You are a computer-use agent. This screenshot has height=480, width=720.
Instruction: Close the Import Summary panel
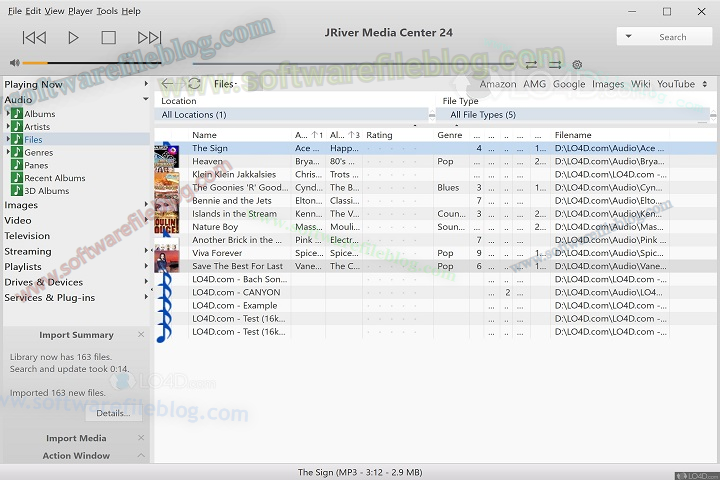141,335
